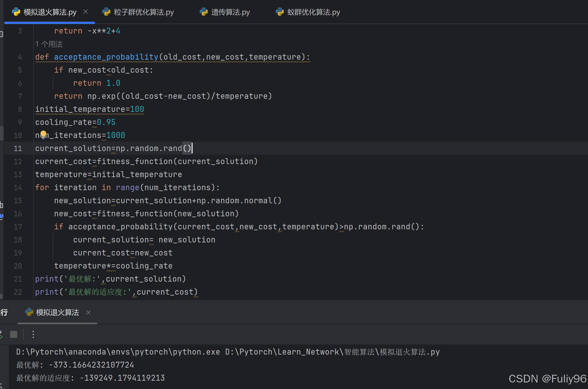Click 'current_cost=new_cost' on line 19
This screenshot has height=389, width=588.
click(123, 253)
